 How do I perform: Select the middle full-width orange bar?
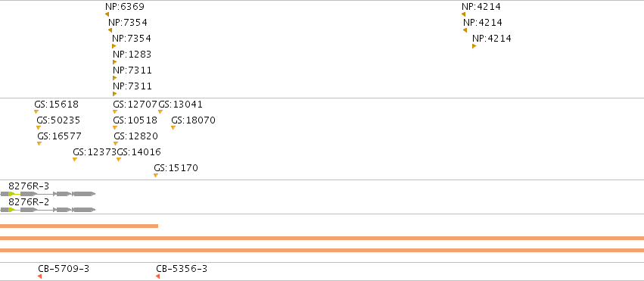pyautogui.click(x=322, y=239)
